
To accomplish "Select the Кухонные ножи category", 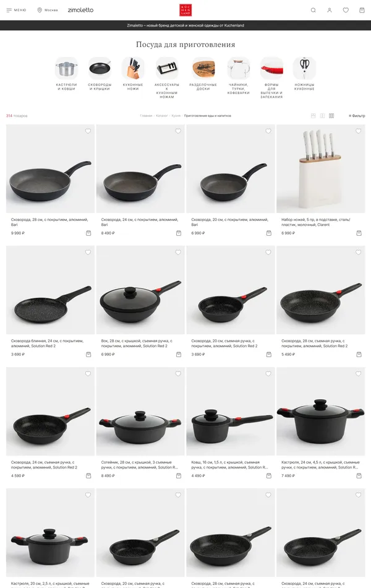I will 133,74.
